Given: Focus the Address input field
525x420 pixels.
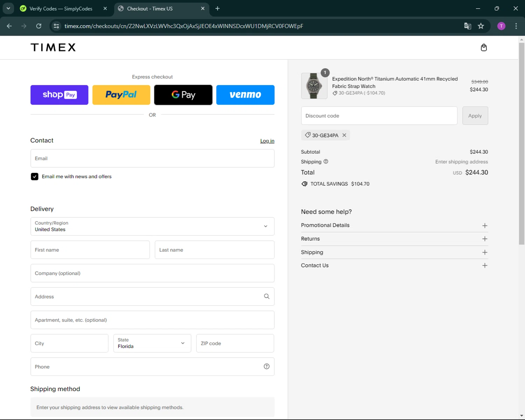Looking at the screenshot, I should [152, 296].
